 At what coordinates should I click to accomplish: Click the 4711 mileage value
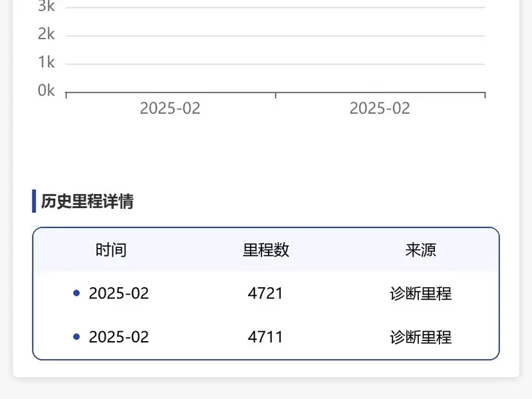coord(265,337)
